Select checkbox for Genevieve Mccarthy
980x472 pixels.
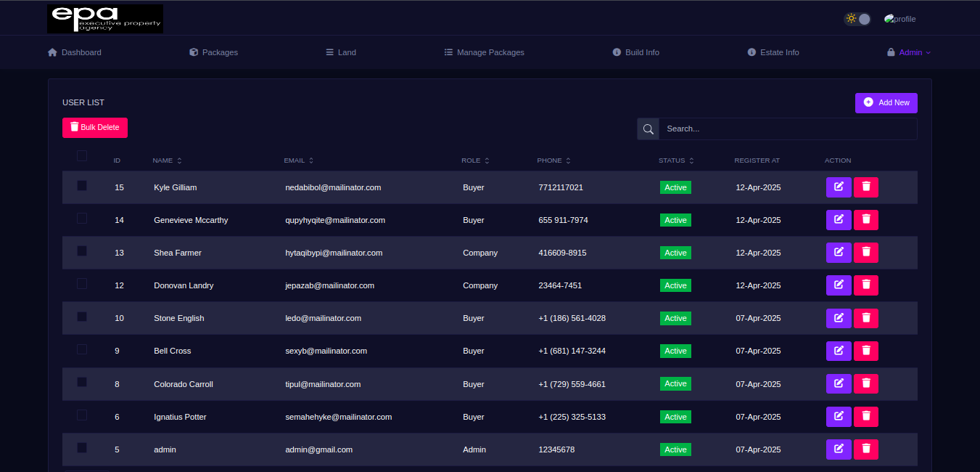82,218
